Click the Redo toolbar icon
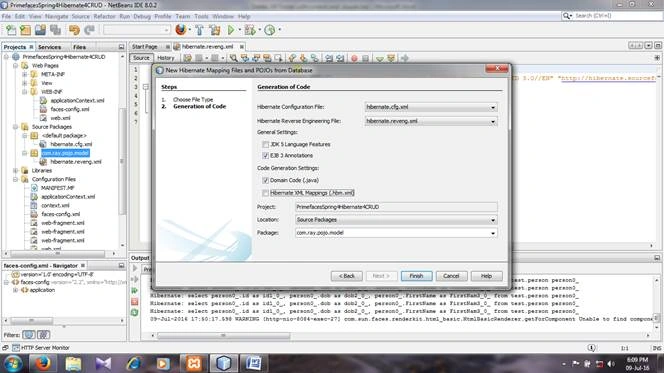The height and width of the screenshot is (373, 664). point(89,30)
